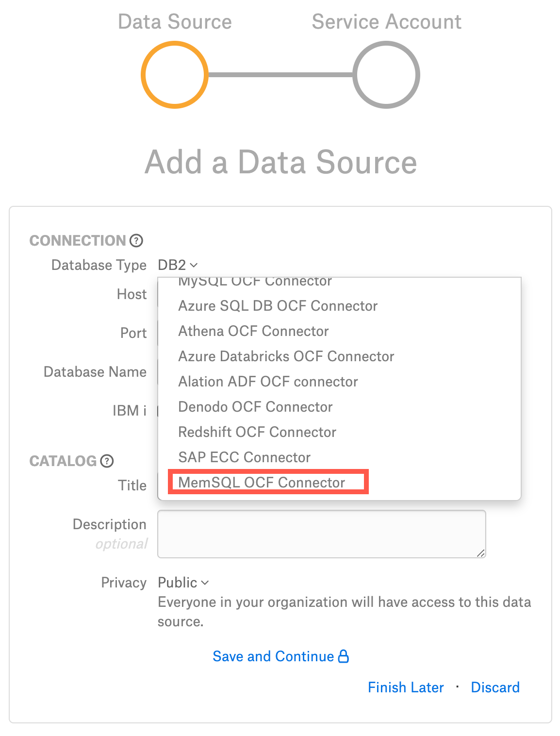Select Azure SQL DB OCF Connector
The width and height of the screenshot is (560, 736).
pyautogui.click(x=278, y=306)
